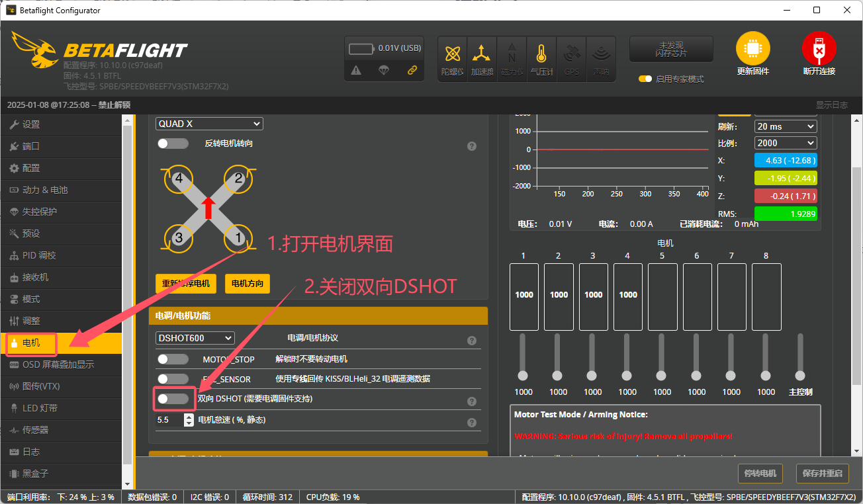Open help for the reverse motor direction option

[472, 146]
